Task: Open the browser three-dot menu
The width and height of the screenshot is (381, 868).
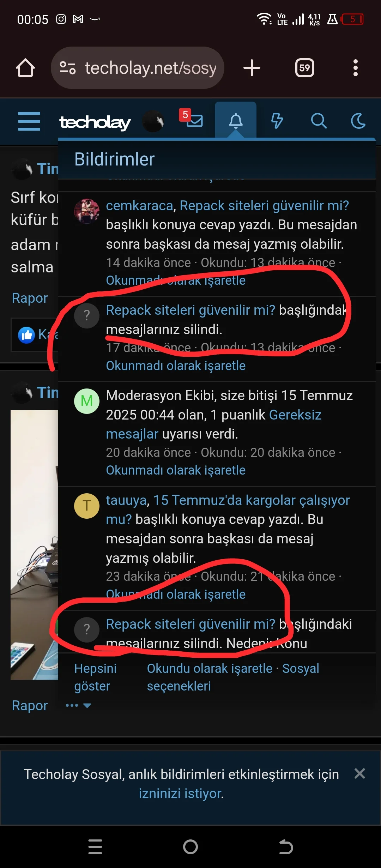Action: pos(356,68)
